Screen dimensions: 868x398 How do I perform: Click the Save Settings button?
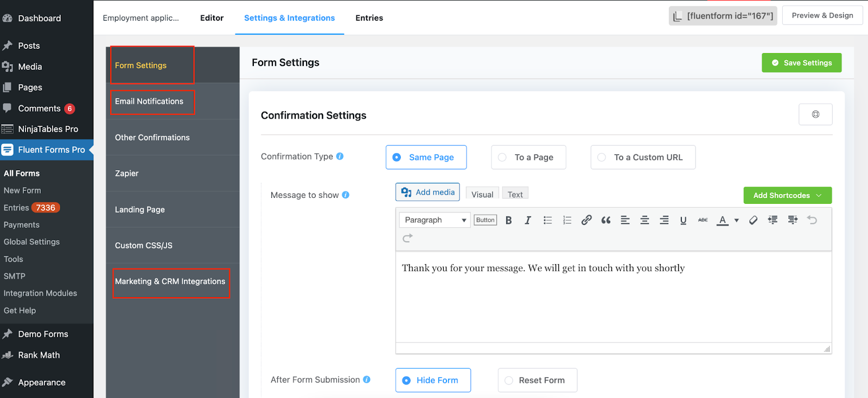point(801,63)
